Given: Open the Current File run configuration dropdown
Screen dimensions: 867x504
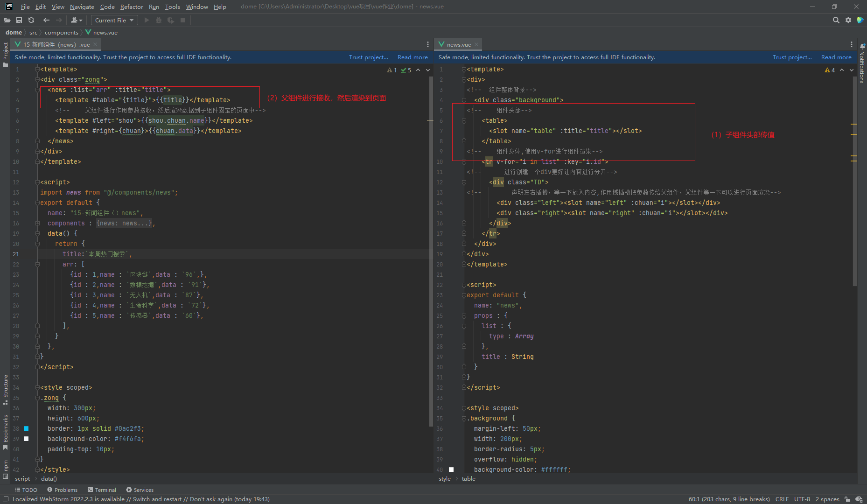Looking at the screenshot, I should (x=114, y=20).
